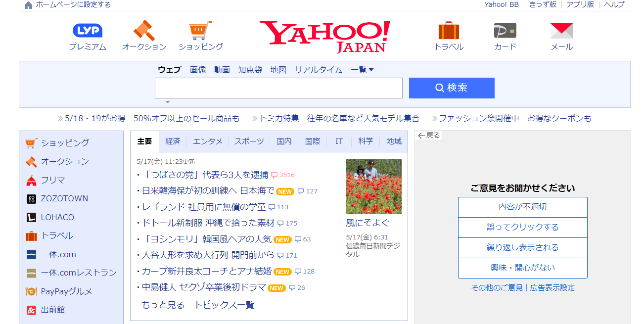Click the LOHACO sidebar icon

pos(31,217)
